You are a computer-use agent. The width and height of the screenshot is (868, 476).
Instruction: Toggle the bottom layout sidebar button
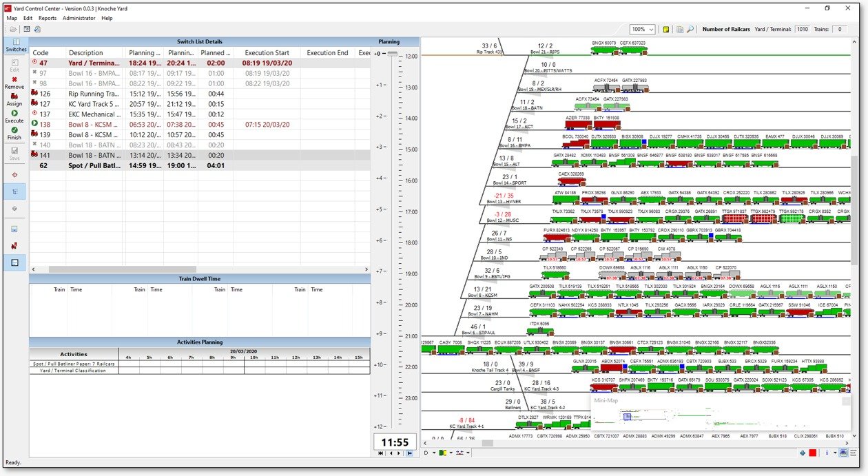pos(14,262)
